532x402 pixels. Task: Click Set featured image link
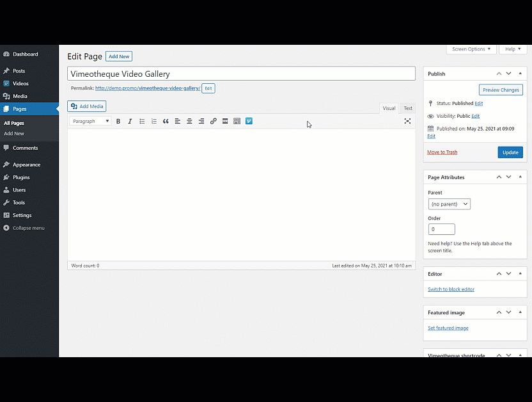tap(448, 328)
